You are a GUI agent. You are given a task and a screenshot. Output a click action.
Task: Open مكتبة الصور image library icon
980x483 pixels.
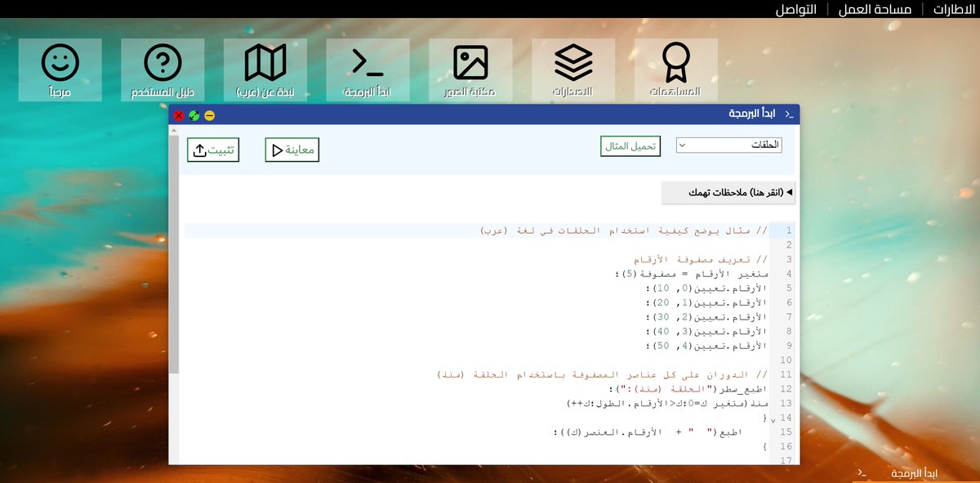(x=470, y=69)
